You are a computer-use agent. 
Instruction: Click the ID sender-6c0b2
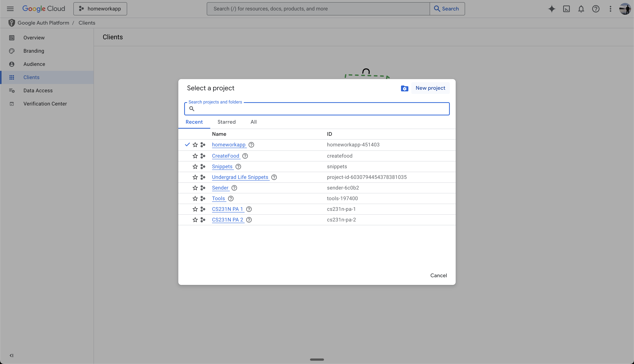(343, 188)
